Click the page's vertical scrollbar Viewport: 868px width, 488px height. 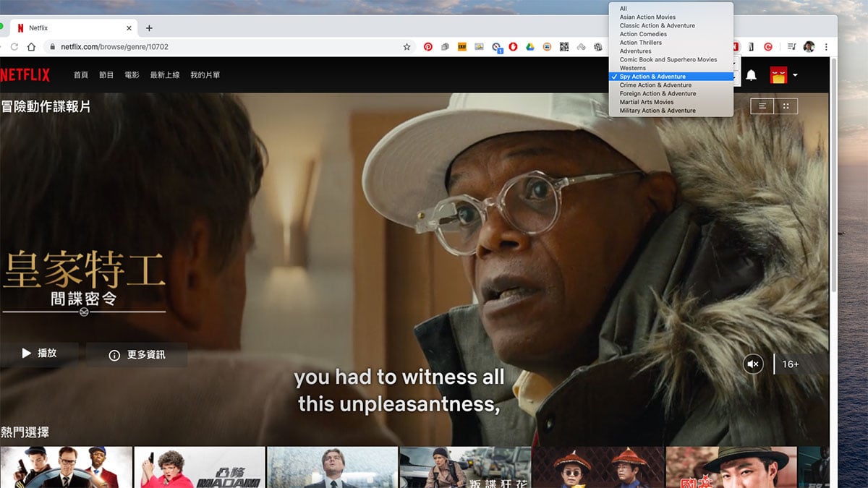[x=833, y=174]
